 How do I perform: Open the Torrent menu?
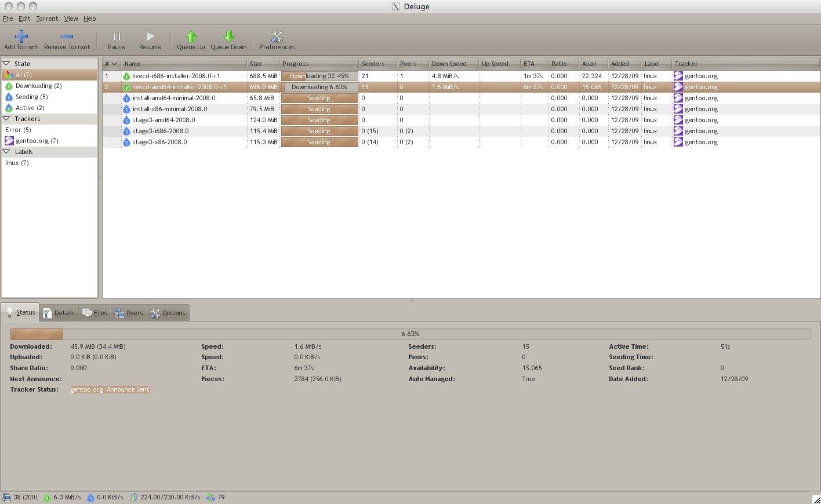pos(47,19)
